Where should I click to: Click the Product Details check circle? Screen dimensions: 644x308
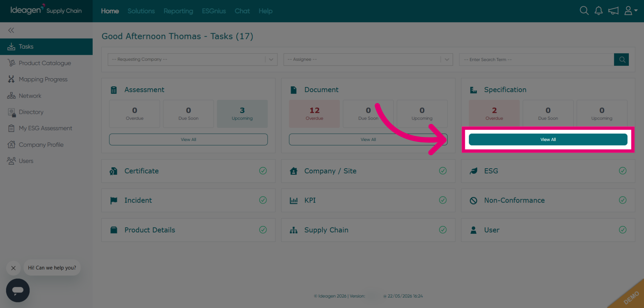point(263,230)
